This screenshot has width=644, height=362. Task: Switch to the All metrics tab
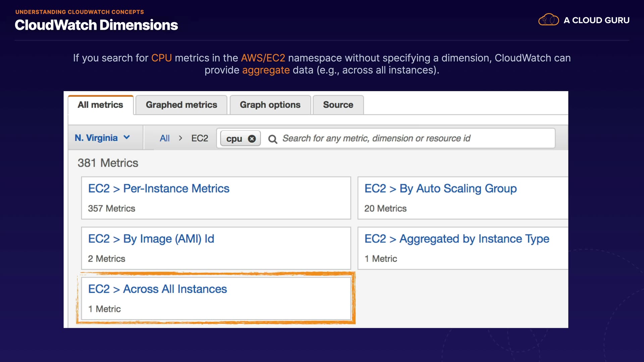[100, 105]
